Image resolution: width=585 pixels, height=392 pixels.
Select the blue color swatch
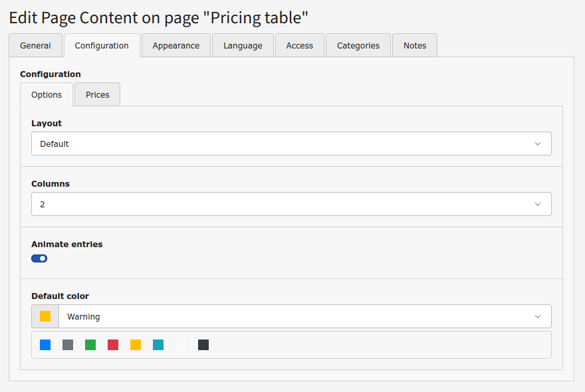point(45,345)
